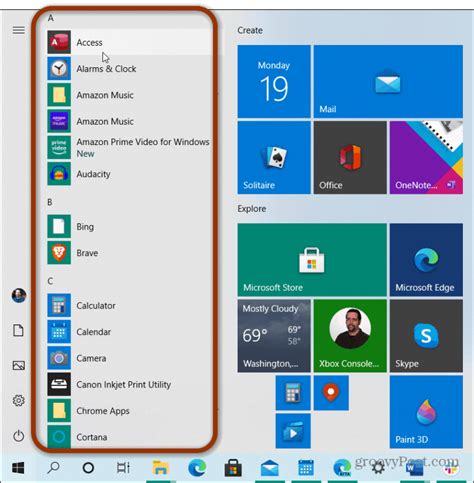Image resolution: width=474 pixels, height=483 pixels.
Task: Open Calendar entry in the app list
Action: [x=129, y=332]
